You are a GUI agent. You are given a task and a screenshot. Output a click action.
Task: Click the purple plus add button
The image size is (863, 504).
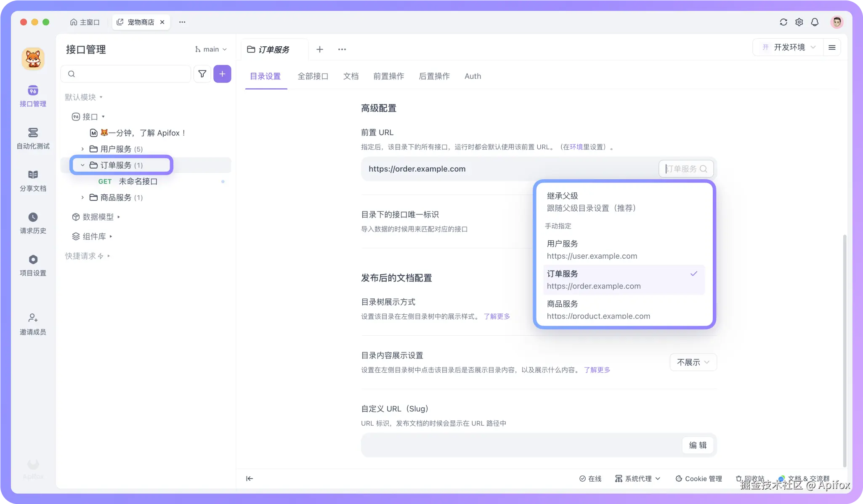pos(222,74)
